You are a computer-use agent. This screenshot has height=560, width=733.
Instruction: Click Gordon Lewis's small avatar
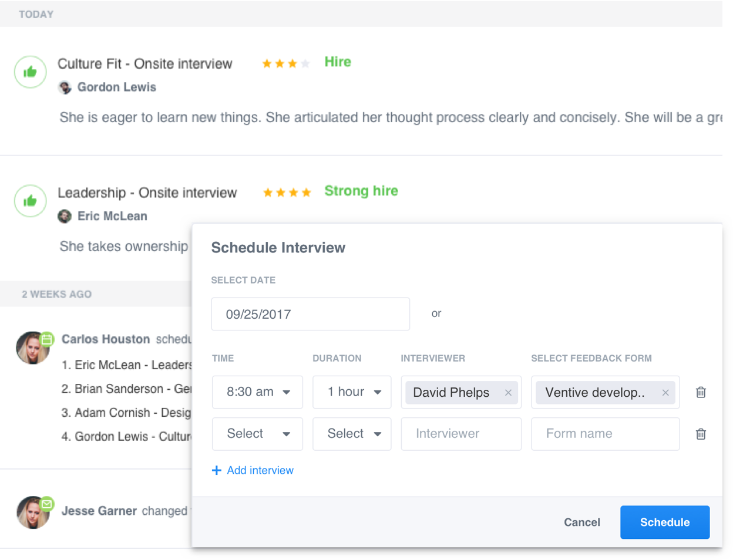[x=65, y=87]
